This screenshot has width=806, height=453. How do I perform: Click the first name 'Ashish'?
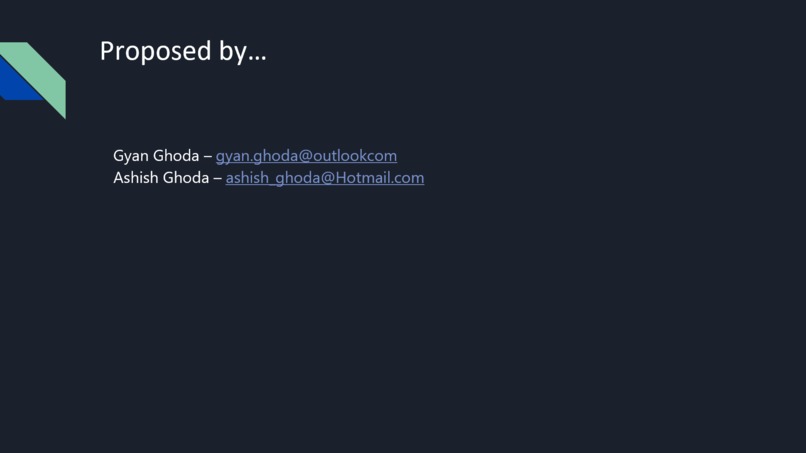tap(136, 178)
